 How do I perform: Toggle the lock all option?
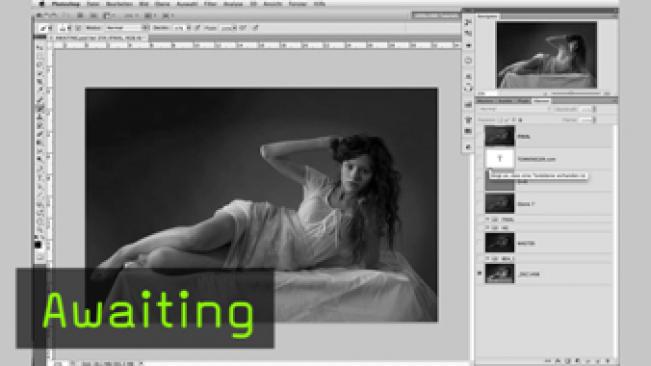tap(520, 120)
